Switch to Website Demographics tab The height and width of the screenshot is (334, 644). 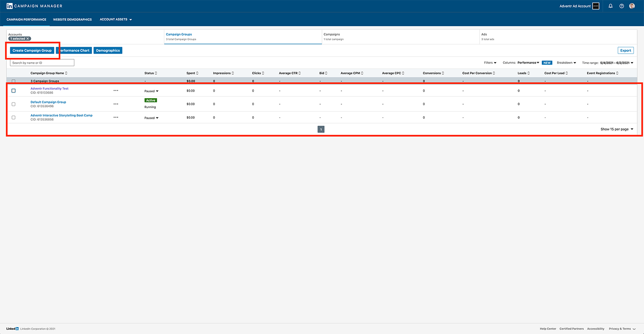72,20
